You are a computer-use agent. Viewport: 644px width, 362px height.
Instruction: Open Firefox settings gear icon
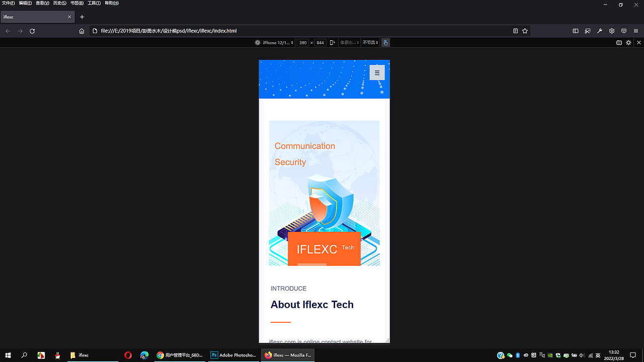coord(612,31)
